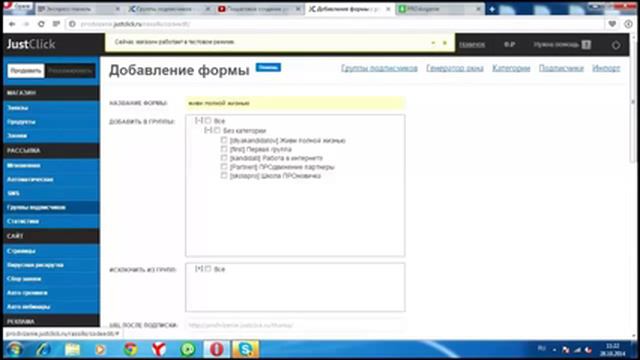Go back with the browser back arrow
640x360 pixels.
coord(12,24)
